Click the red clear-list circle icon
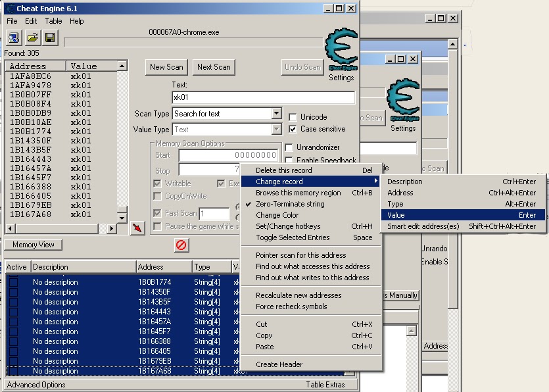This screenshot has width=549, height=392. [x=181, y=245]
